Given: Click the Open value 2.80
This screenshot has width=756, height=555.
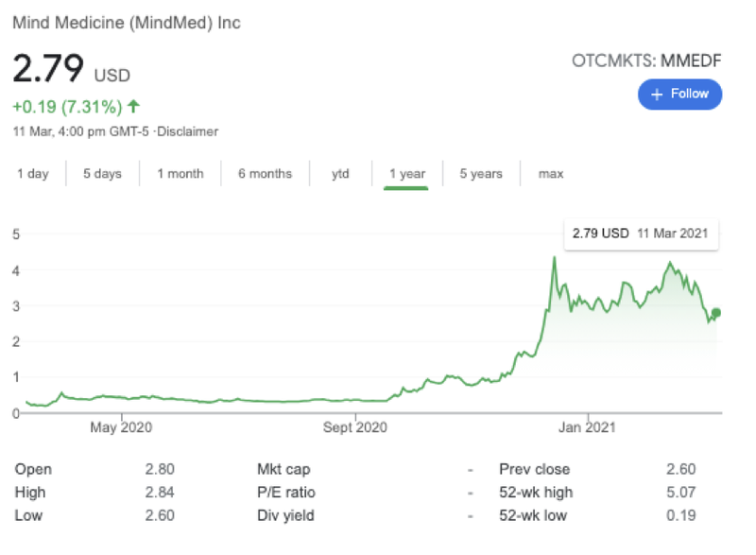Looking at the screenshot, I should 160,469.
